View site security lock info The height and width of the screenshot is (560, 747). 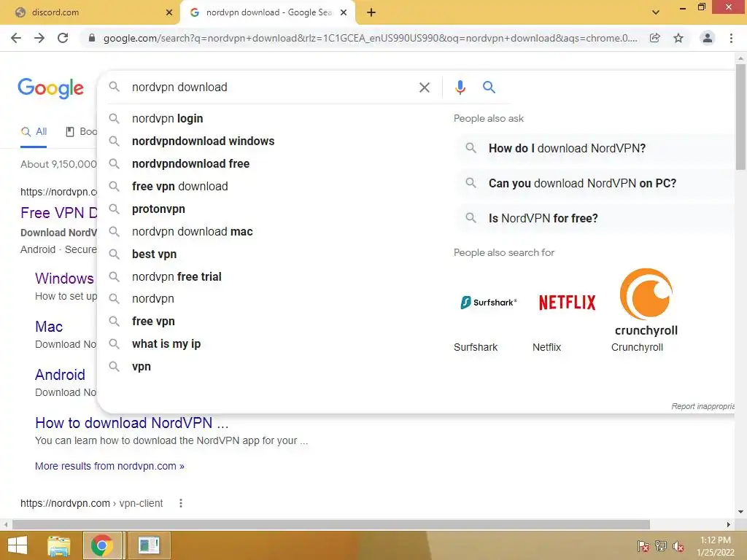92,38
